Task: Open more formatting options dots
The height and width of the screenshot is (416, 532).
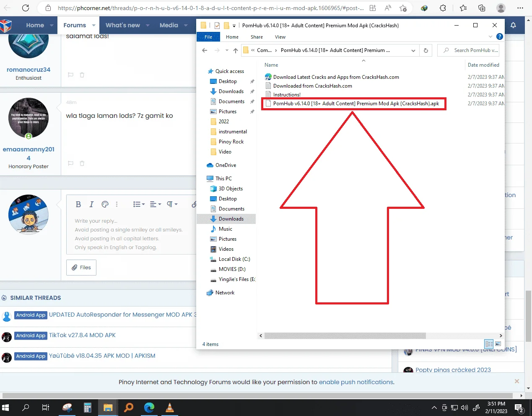Action: click(x=117, y=204)
